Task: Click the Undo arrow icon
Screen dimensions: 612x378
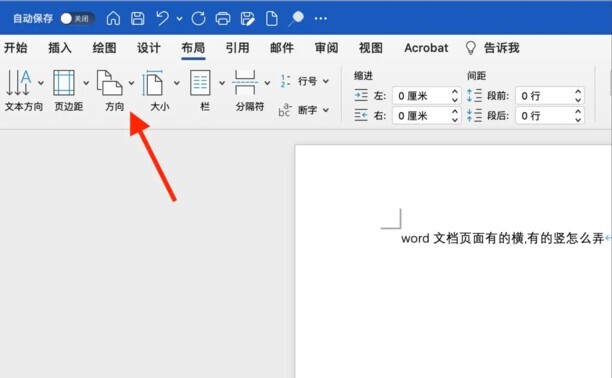Action: [x=162, y=18]
